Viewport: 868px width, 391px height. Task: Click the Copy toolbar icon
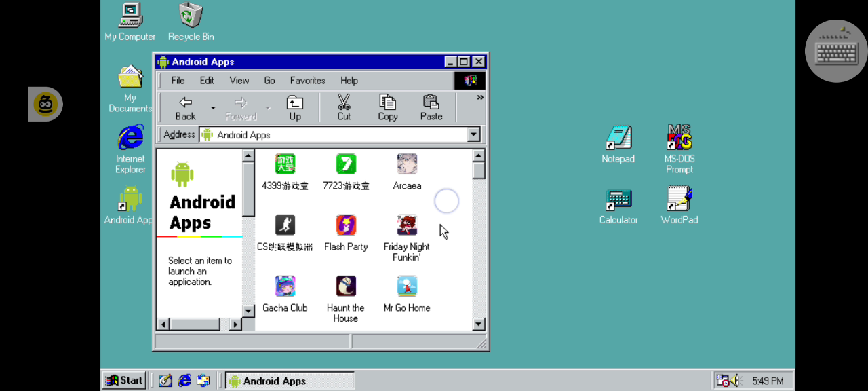tap(387, 107)
